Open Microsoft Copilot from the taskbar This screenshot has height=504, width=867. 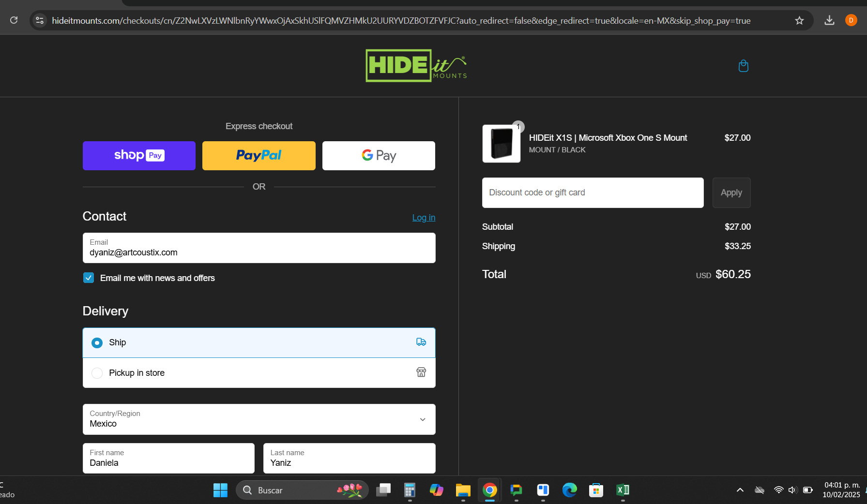(x=436, y=490)
